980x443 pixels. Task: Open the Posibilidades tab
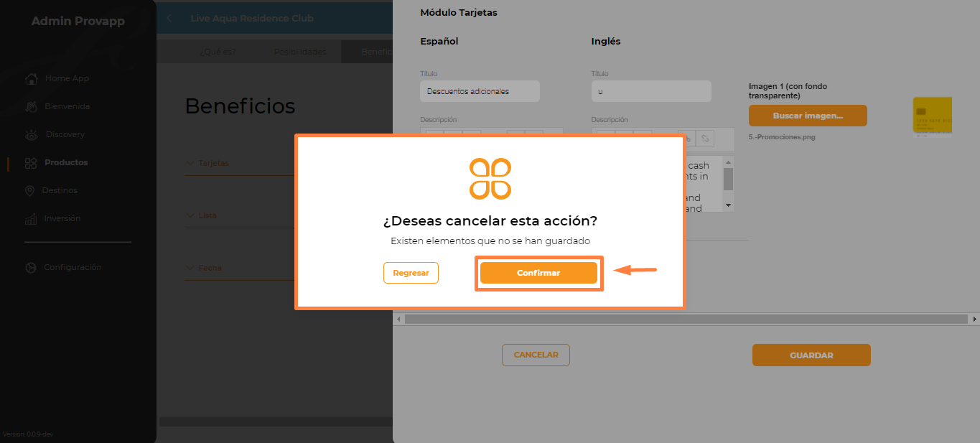point(300,52)
